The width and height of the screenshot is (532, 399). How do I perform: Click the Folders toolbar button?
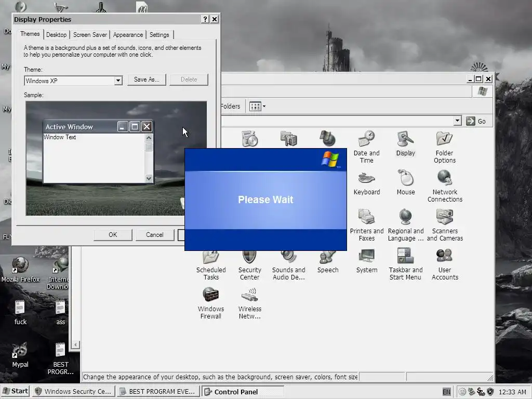pyautogui.click(x=230, y=107)
